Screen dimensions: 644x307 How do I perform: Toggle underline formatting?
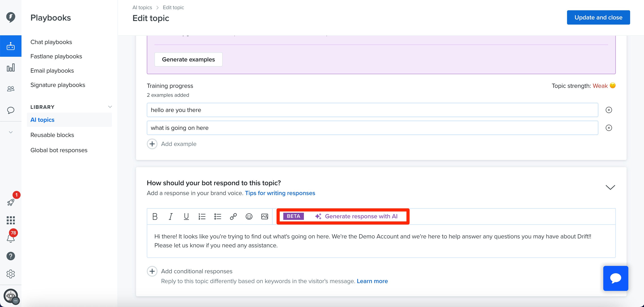[186, 217]
